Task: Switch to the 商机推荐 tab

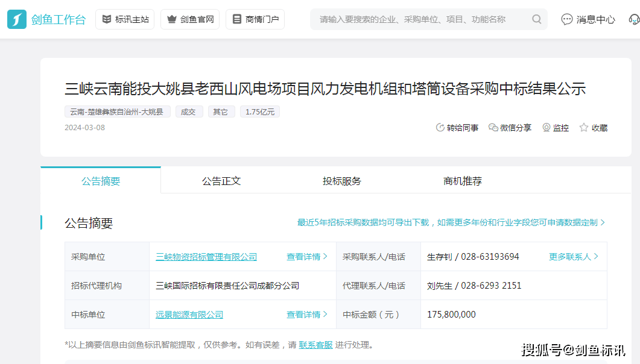Action: (x=463, y=181)
